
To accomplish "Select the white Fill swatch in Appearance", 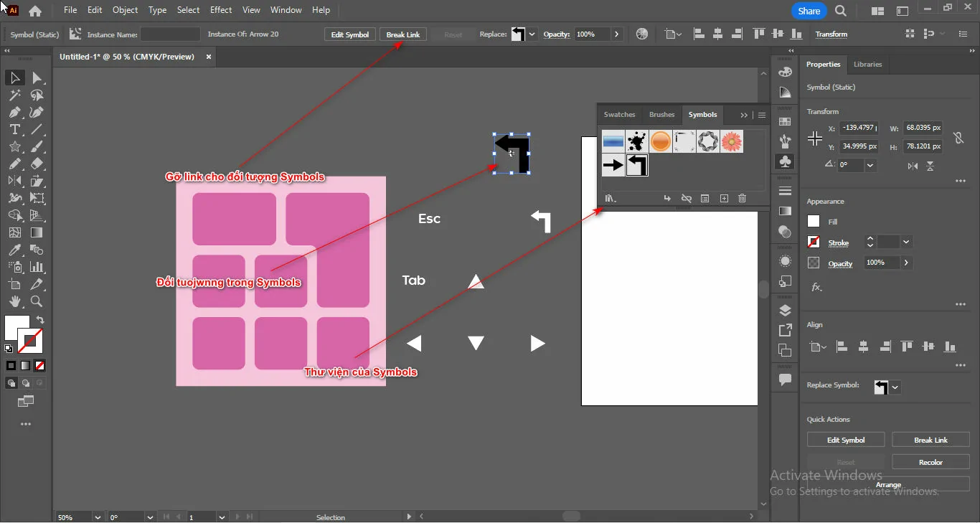I will 813,221.
